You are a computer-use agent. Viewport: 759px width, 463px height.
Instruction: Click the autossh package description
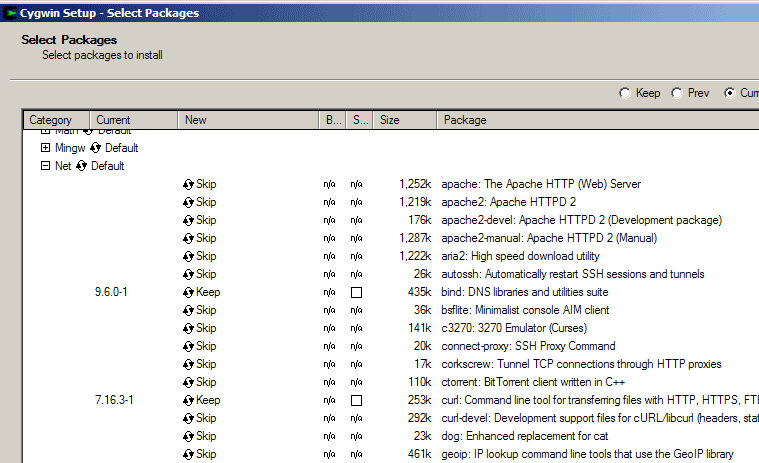573,274
